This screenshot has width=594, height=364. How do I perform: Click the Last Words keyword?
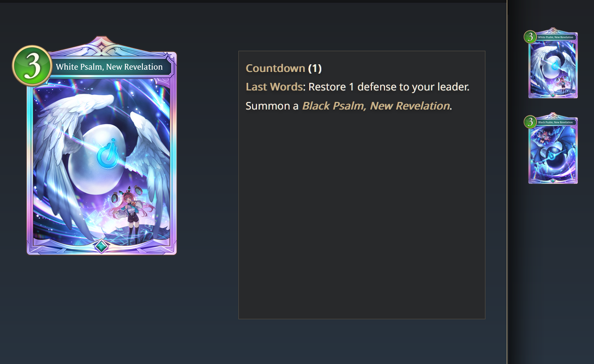tap(274, 87)
